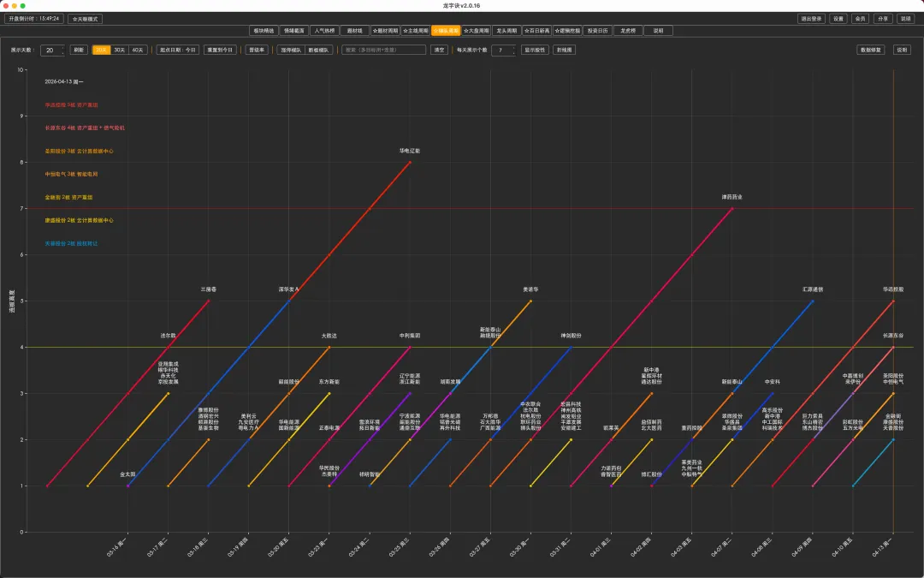Switch to 断板梯队 view

click(x=319, y=51)
